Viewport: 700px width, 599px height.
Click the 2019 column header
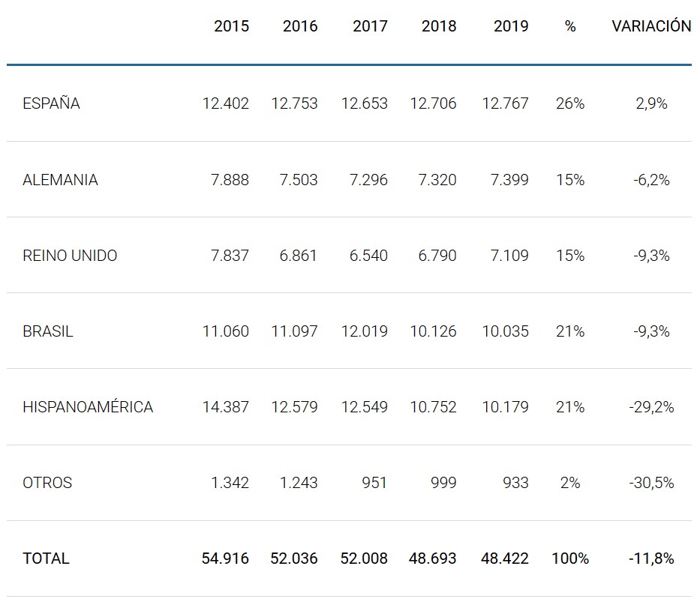tap(511, 26)
